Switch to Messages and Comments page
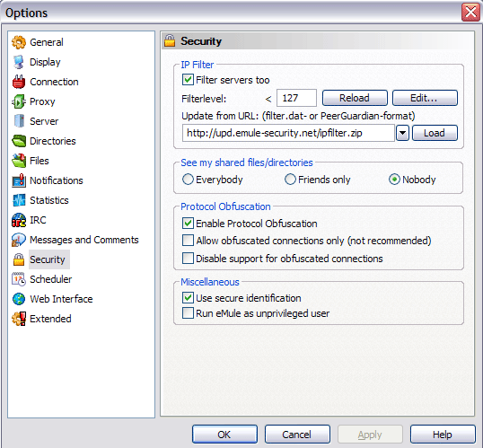483x448 pixels. point(84,240)
